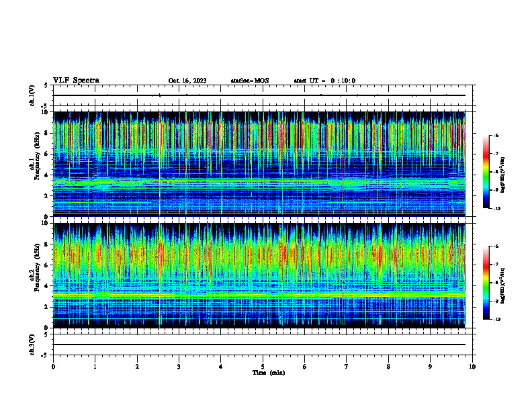Click the "5" time axis tick label
Viewport: 532px width, 411px height.
[263, 367]
